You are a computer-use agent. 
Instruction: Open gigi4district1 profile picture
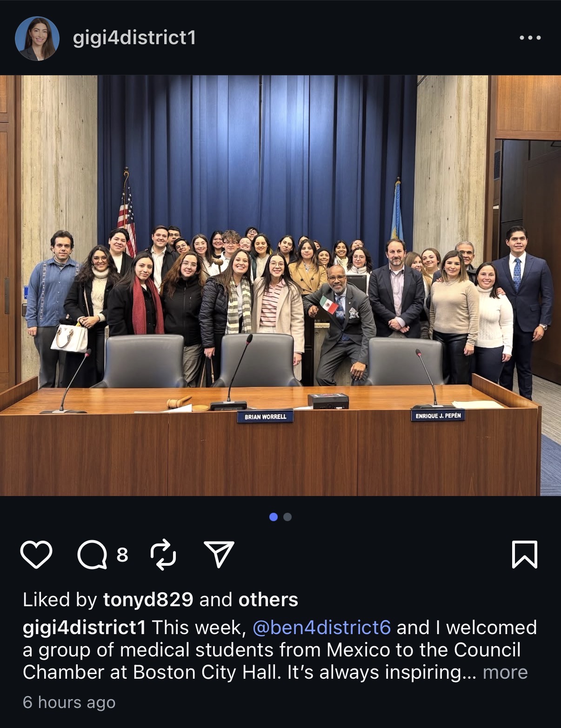point(37,38)
